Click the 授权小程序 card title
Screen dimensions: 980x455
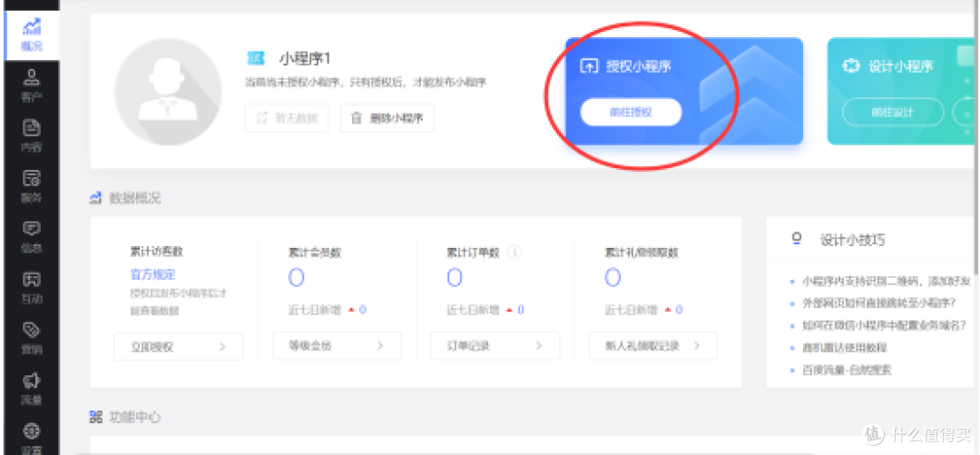pyautogui.click(x=638, y=66)
